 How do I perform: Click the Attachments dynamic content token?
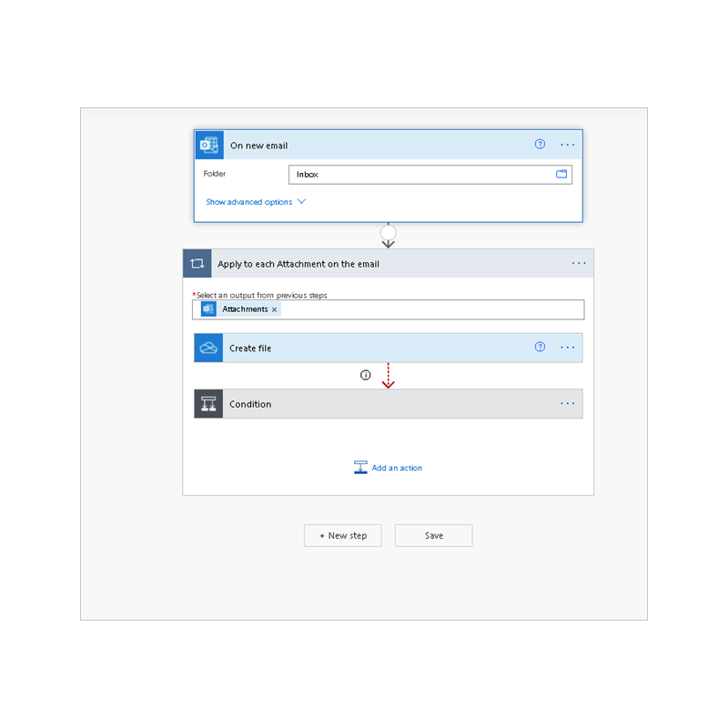coord(240,309)
